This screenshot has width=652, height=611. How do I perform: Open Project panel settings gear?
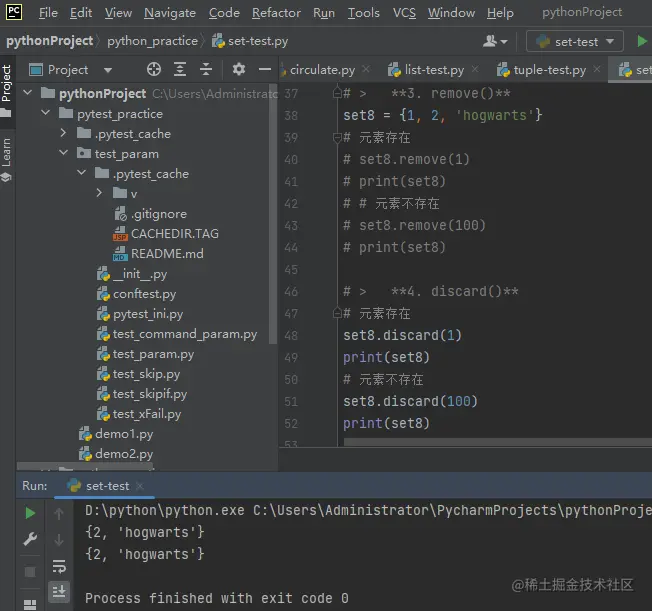point(239,69)
